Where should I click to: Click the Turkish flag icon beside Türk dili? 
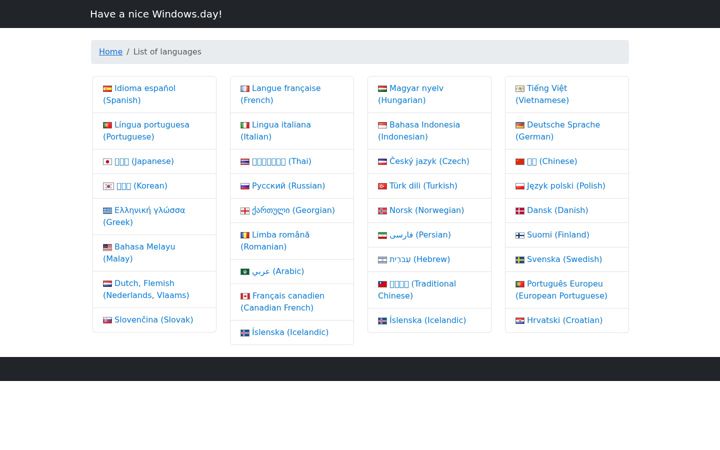tap(382, 186)
